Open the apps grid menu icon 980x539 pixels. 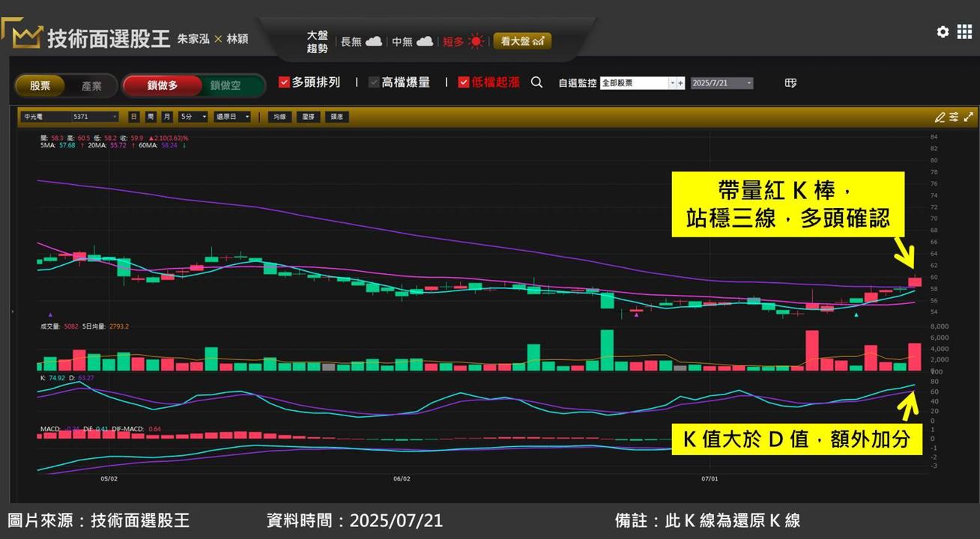[x=965, y=31]
